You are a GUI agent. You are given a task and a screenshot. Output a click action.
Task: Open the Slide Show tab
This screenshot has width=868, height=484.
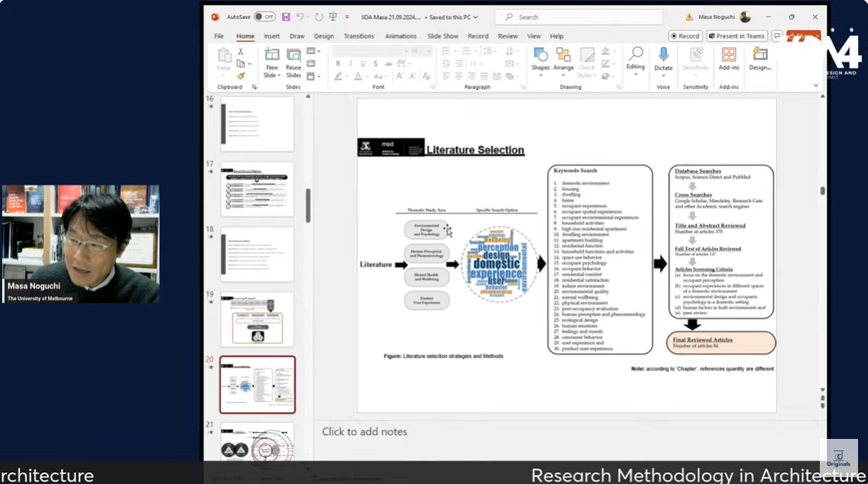tap(442, 36)
